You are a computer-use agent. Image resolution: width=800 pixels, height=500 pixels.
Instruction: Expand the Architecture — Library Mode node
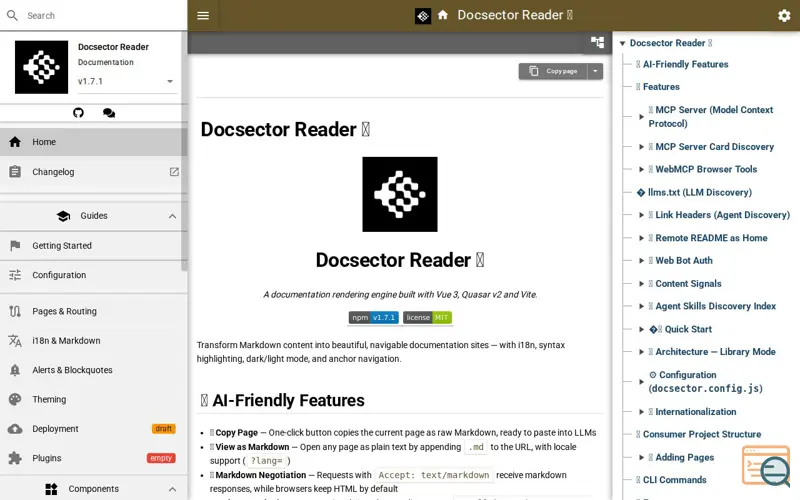[x=641, y=352]
